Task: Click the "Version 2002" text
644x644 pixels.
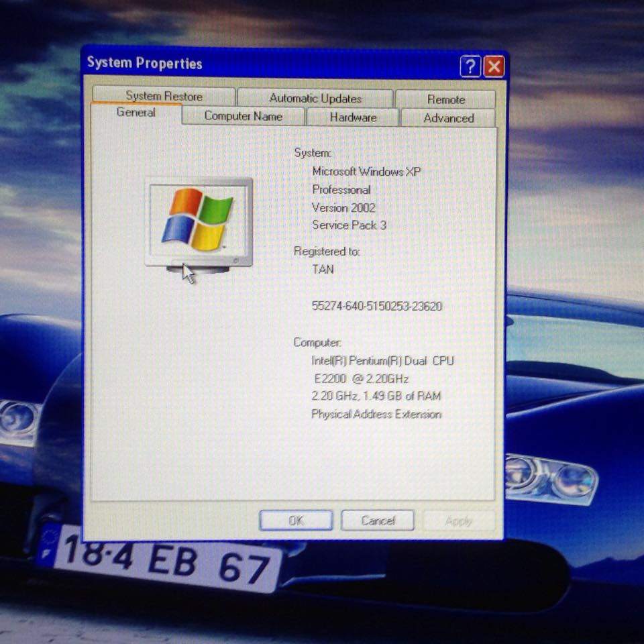Action: pos(343,207)
